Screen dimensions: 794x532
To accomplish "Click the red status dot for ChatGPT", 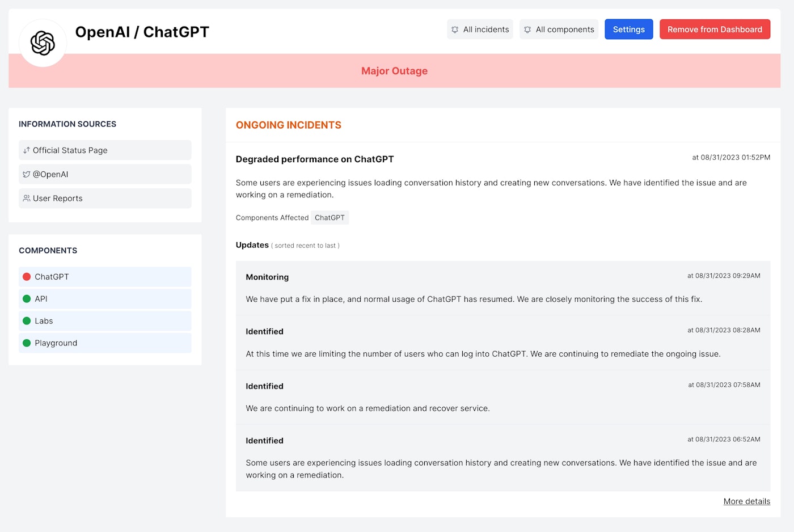I will (27, 277).
